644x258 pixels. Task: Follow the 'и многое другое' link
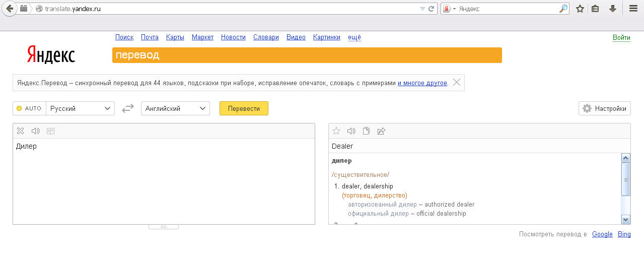[422, 83]
